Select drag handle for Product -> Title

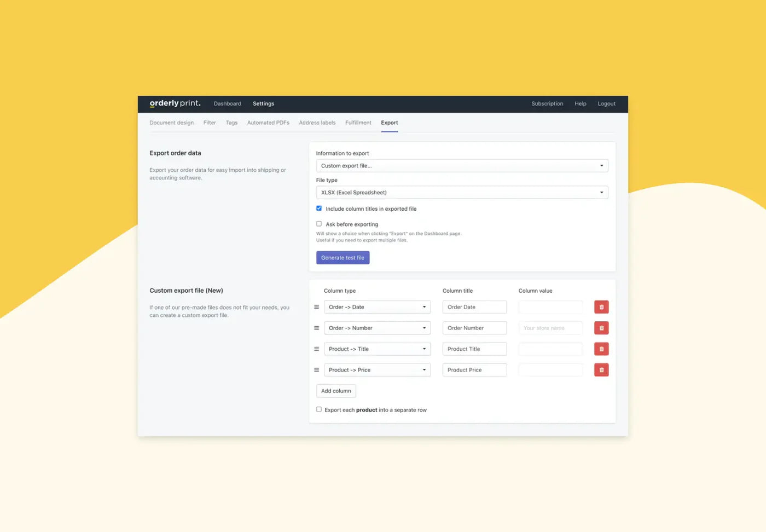316,349
